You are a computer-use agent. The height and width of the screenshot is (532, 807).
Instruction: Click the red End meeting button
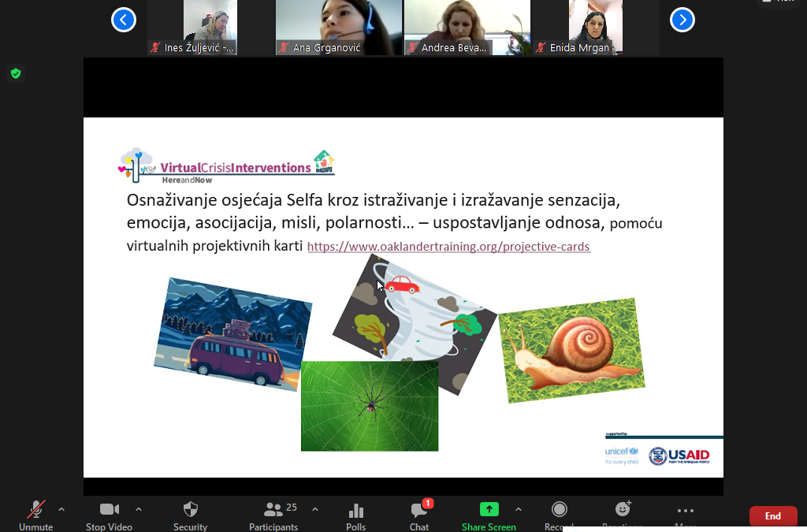pyautogui.click(x=772, y=516)
